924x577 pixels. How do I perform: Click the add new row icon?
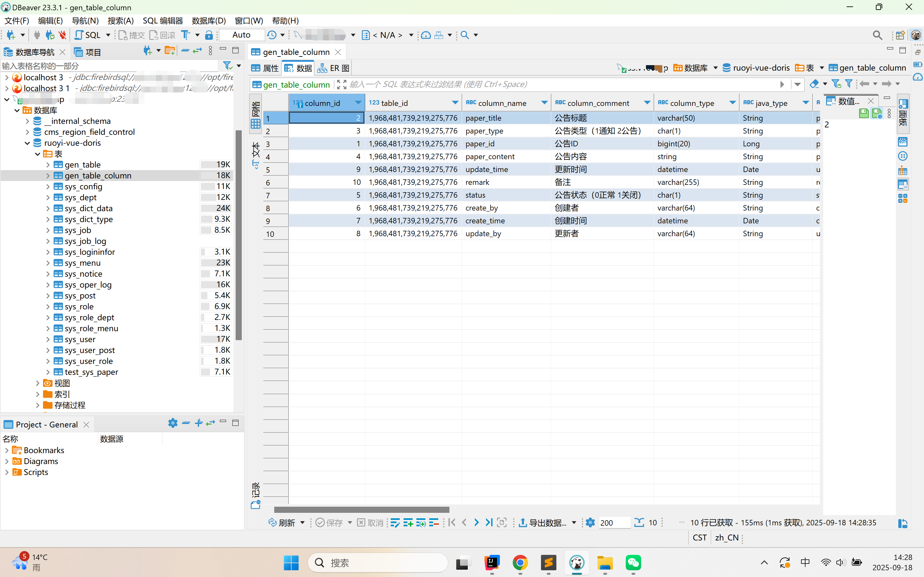point(408,522)
